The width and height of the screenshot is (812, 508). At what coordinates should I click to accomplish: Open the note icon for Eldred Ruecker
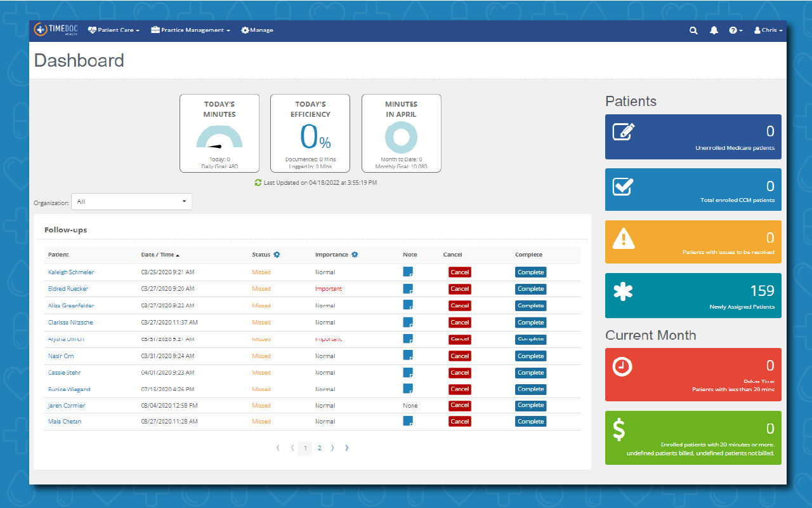408,288
